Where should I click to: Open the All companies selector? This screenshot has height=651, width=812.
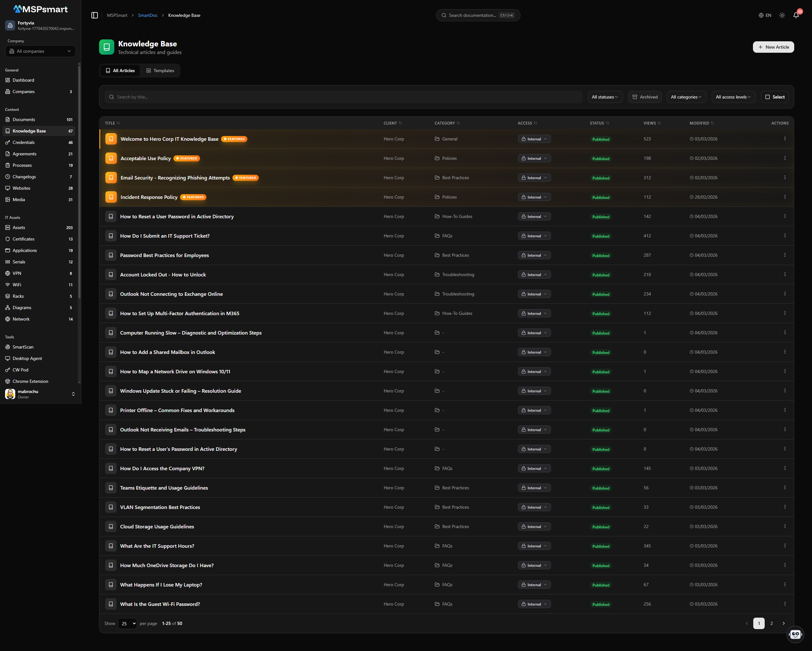(40, 51)
